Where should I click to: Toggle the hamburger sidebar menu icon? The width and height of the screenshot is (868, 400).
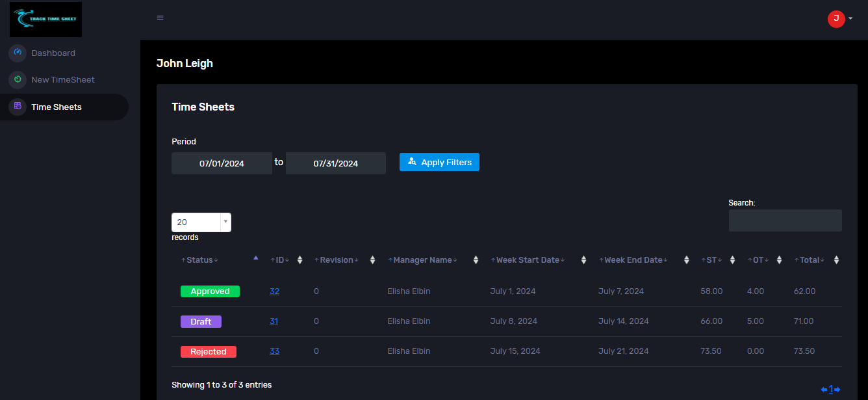[x=160, y=18]
